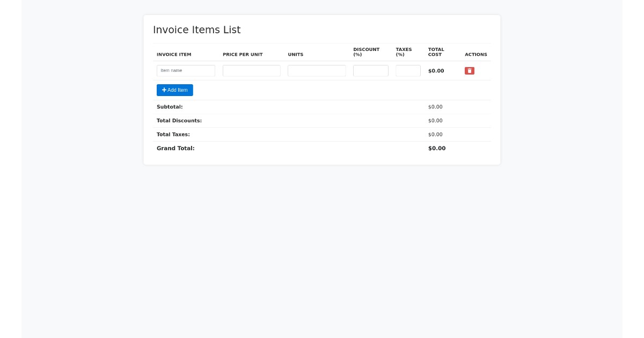Click the Price Per Unit input box
This screenshot has width=644, height=338.
point(252,71)
